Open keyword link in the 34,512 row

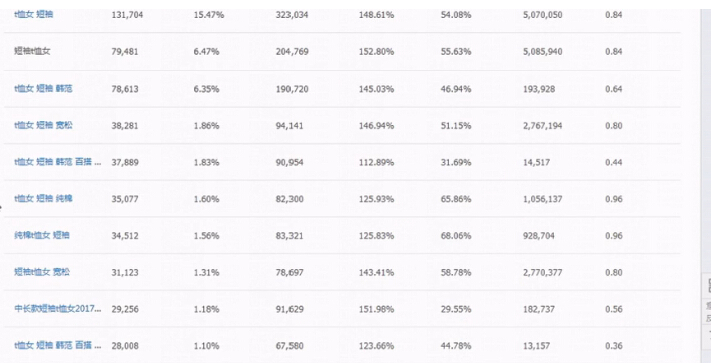[x=42, y=236]
